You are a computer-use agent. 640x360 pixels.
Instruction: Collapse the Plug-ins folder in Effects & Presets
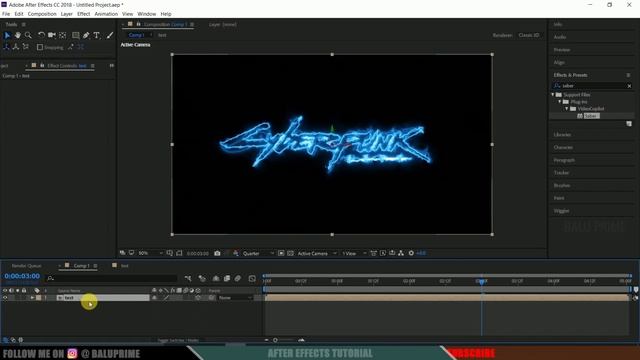pyautogui.click(x=560, y=102)
